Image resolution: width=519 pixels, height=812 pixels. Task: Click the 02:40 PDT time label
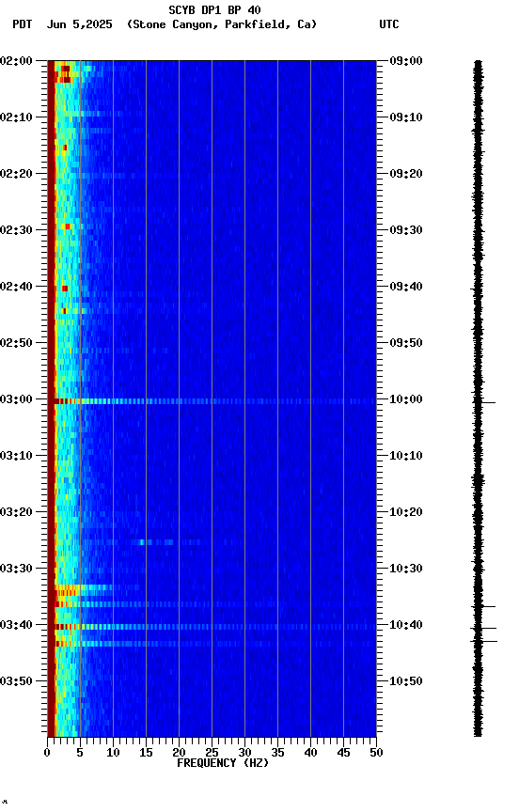[16, 287]
